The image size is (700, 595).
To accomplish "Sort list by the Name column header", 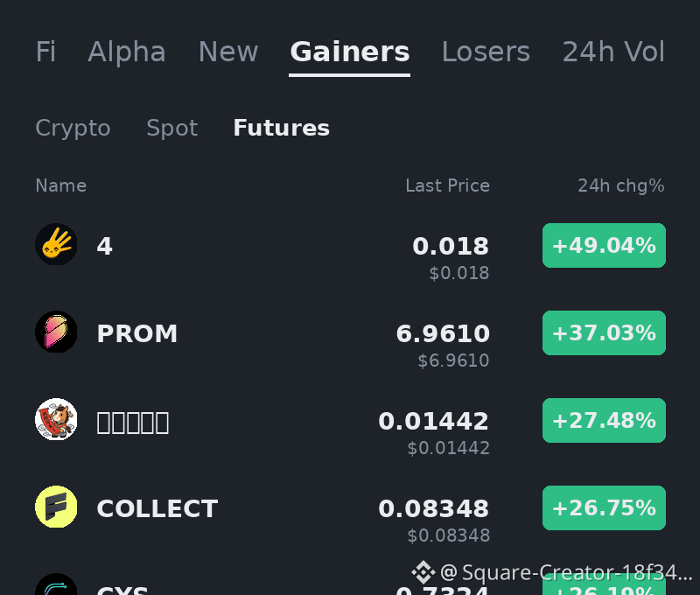I will [x=60, y=185].
